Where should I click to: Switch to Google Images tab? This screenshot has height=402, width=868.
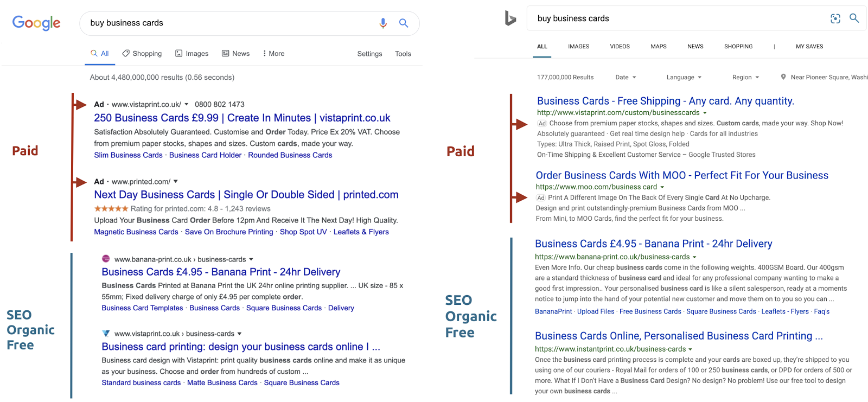click(192, 54)
